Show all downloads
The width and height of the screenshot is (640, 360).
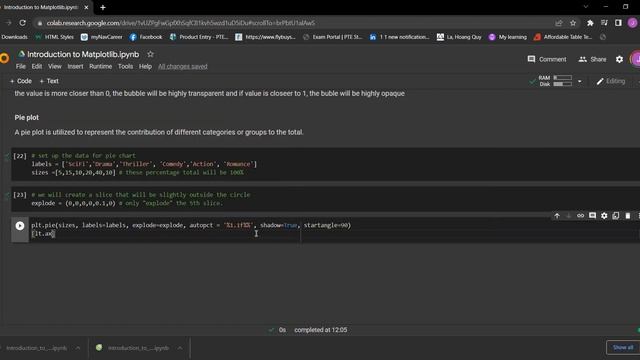[x=623, y=347]
